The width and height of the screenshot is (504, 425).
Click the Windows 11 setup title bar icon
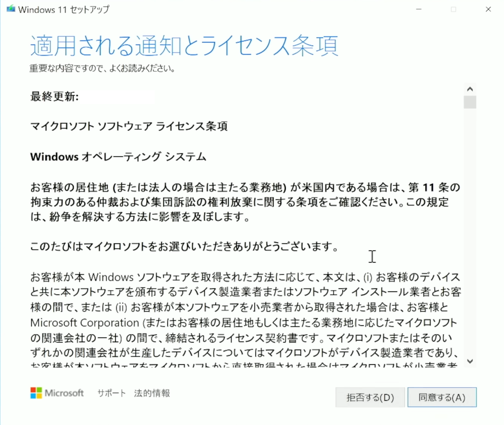(x=11, y=9)
